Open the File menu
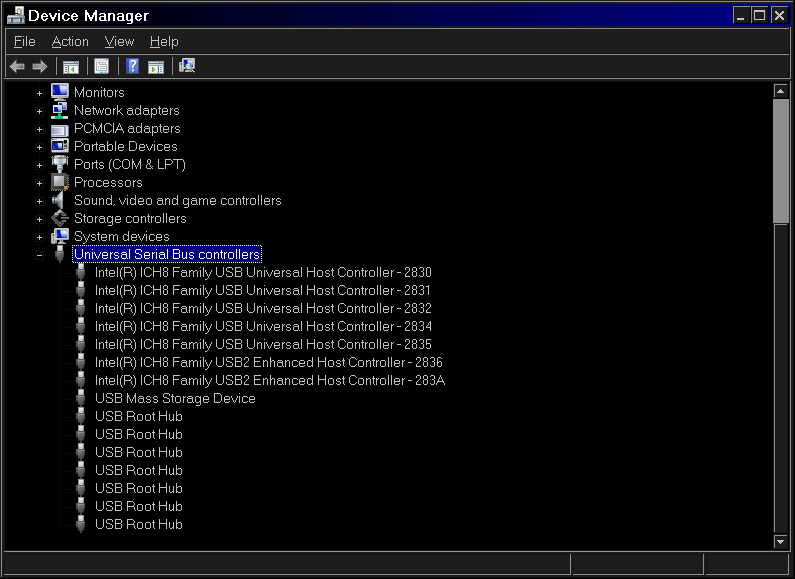The image size is (795, 579). (x=25, y=42)
